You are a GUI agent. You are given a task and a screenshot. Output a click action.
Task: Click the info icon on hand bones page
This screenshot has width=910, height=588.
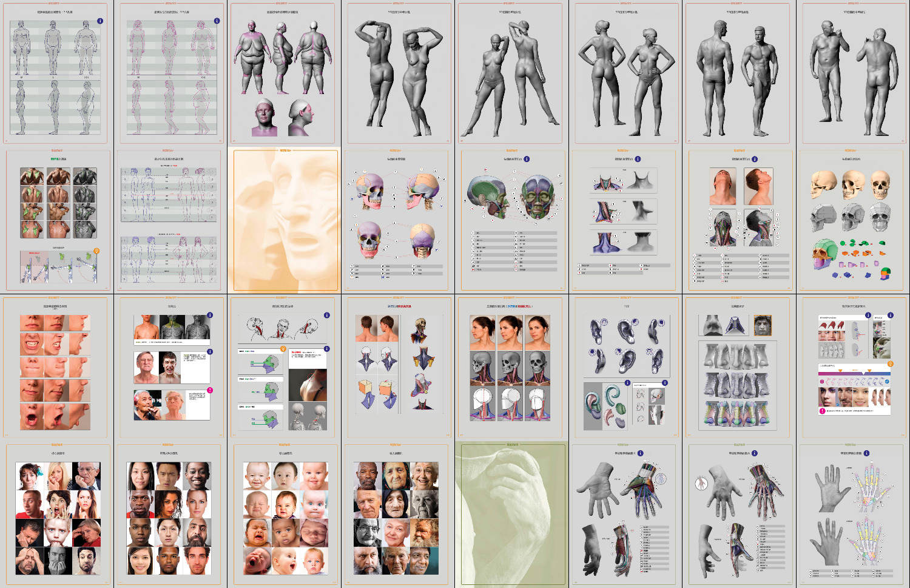866,453
